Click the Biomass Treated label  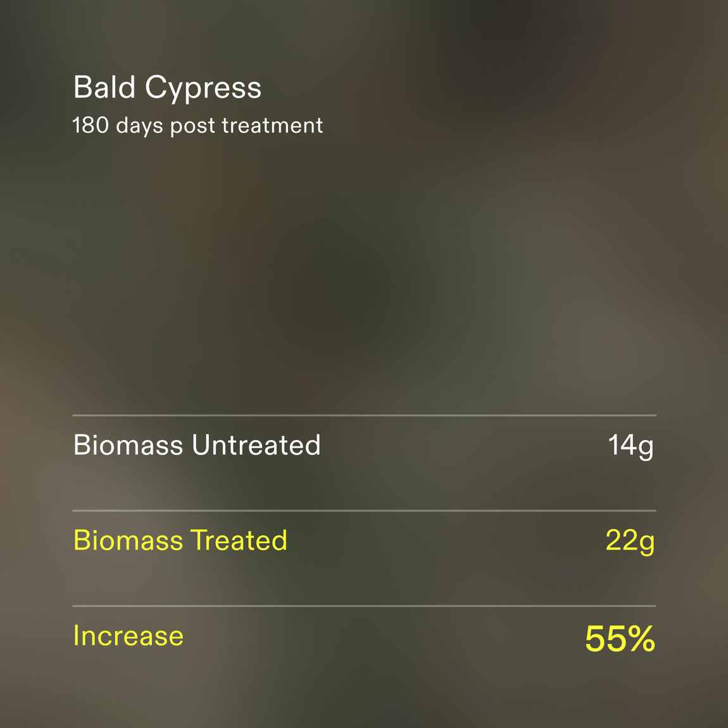click(x=180, y=540)
